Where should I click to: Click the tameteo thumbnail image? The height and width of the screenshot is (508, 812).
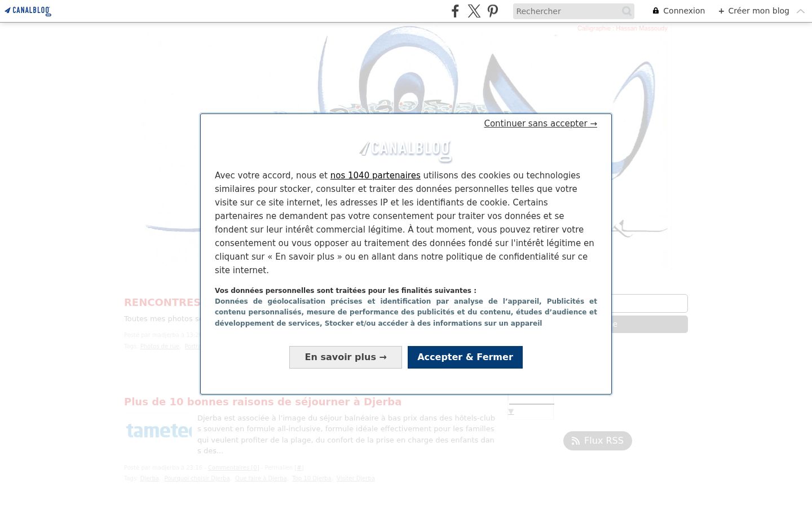click(x=158, y=431)
